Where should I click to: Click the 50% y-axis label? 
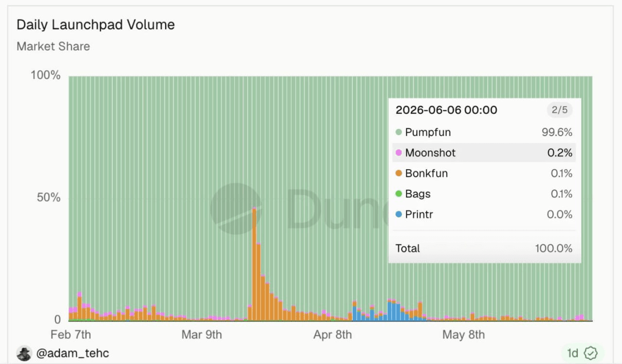coord(49,198)
